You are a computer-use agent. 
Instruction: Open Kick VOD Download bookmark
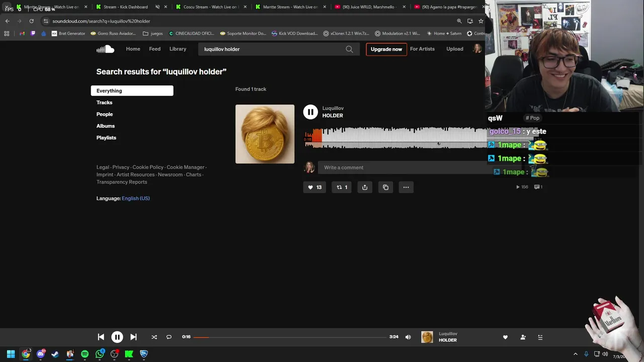click(294, 34)
